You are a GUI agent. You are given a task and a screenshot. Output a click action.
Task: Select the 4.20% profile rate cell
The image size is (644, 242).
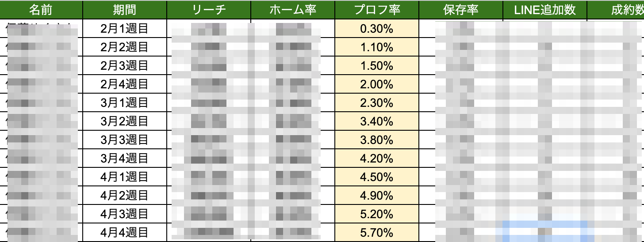(x=377, y=159)
